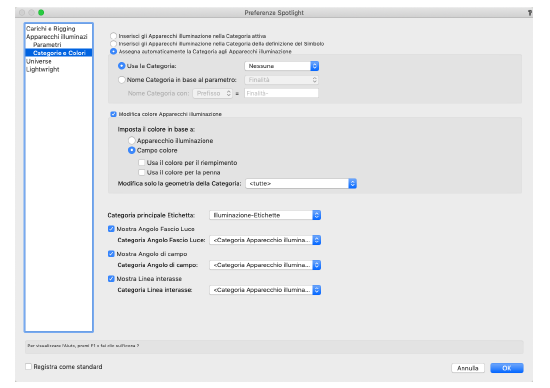
Task: Click the Finalità- text field
Action: coord(281,93)
